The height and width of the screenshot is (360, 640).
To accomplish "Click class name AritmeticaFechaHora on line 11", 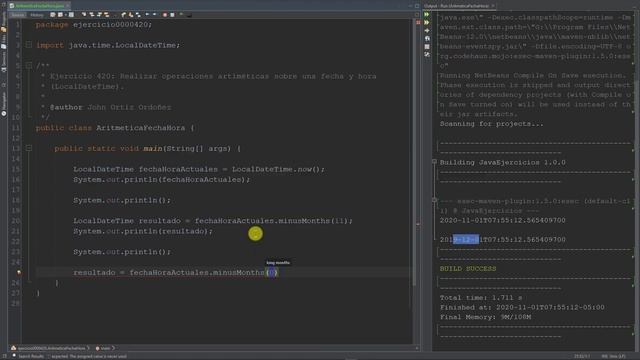I will pos(140,128).
